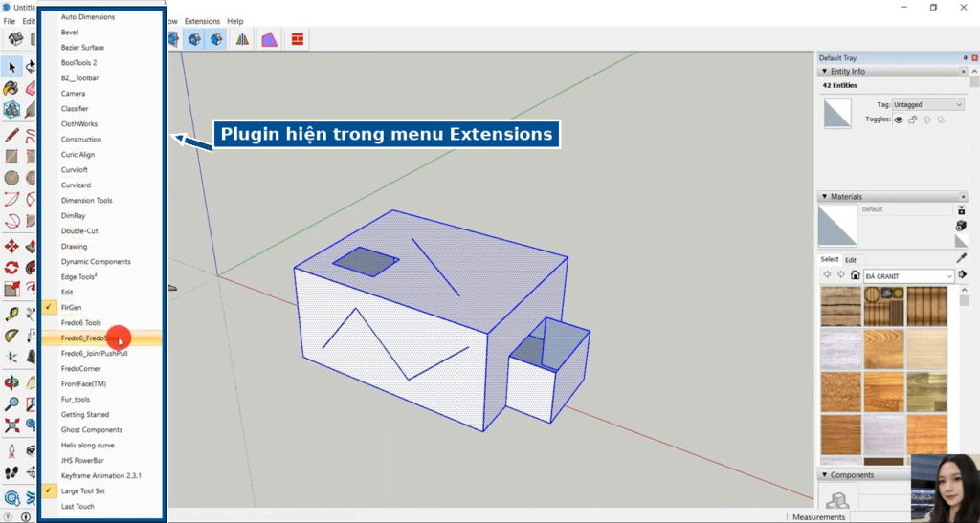Collapse the Components panel
The height and width of the screenshot is (523, 980).
(x=824, y=475)
